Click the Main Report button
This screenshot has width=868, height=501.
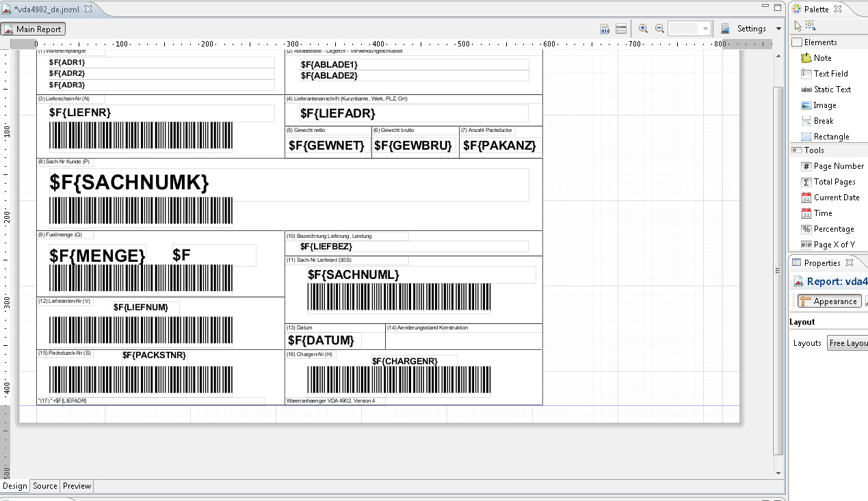(34, 29)
